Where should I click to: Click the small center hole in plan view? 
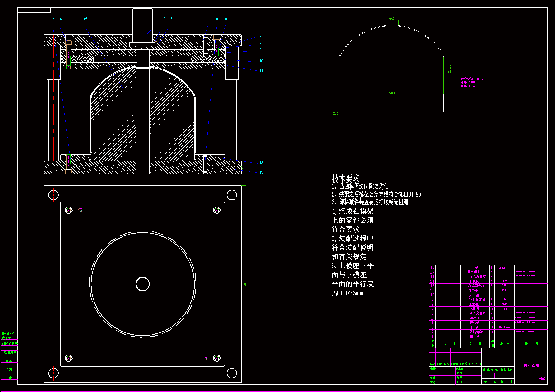(143, 284)
